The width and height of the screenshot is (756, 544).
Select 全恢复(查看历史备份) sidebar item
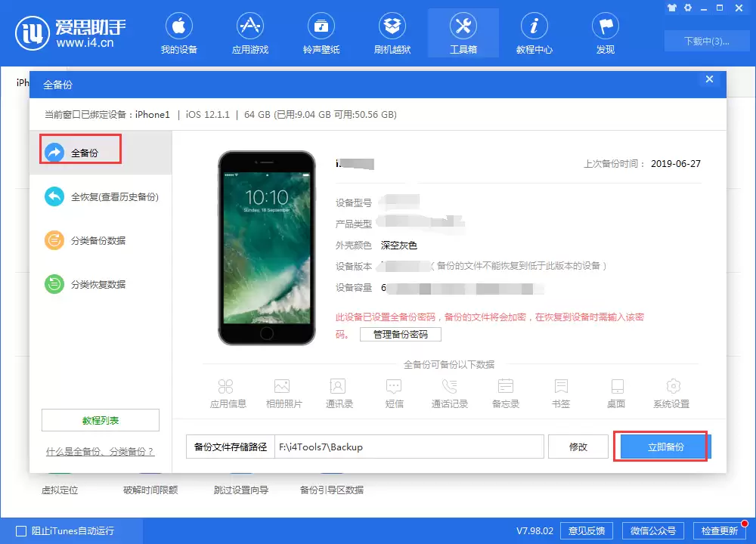[x=101, y=197]
